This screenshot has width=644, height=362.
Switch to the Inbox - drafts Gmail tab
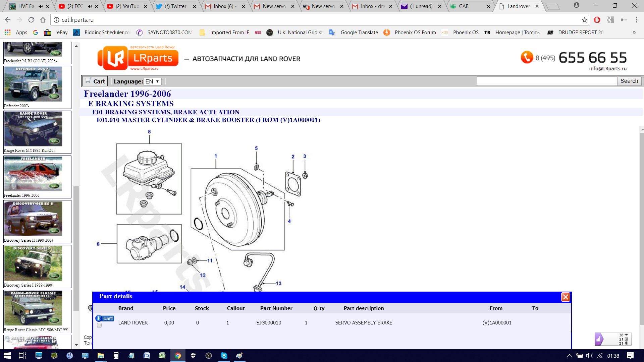pyautogui.click(x=372, y=6)
